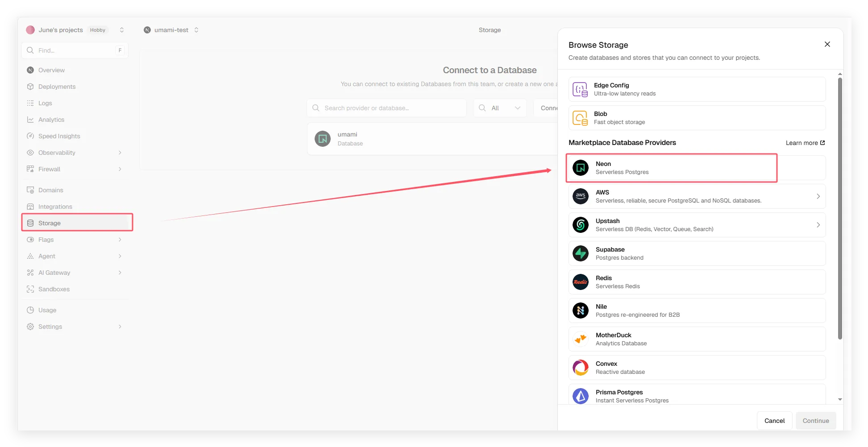
Task: Go to Storage in the sidebar
Action: pyautogui.click(x=50, y=223)
